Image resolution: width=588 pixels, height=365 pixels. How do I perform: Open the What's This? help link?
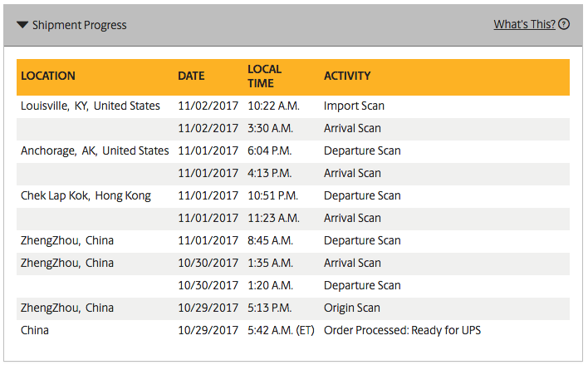[x=524, y=24]
